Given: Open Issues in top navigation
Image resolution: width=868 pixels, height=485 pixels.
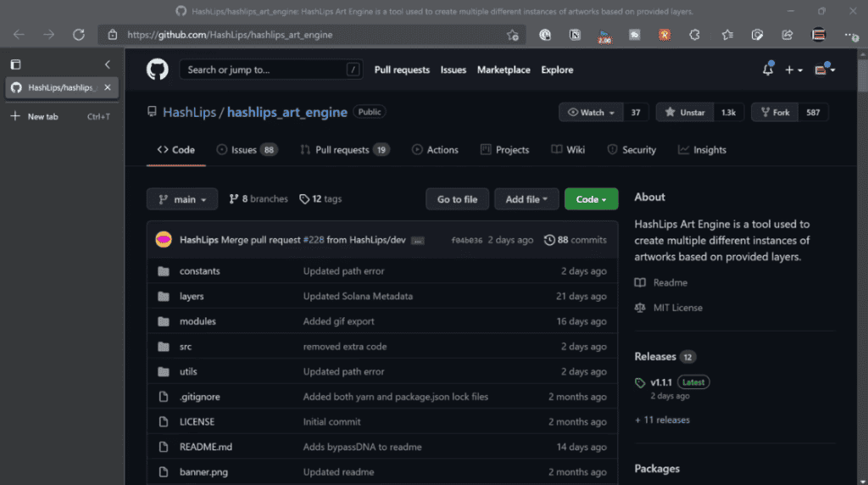Looking at the screenshot, I should point(453,70).
